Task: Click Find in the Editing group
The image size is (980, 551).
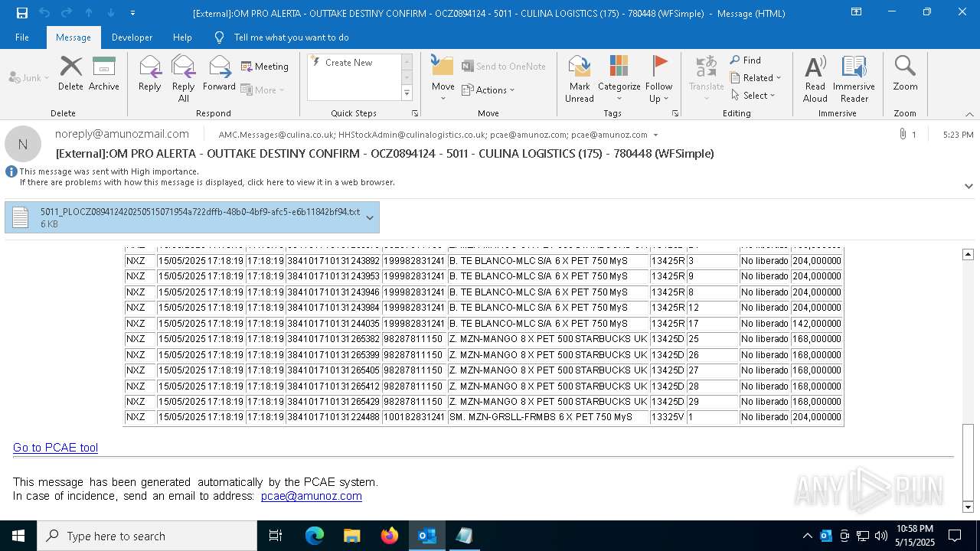Action: tap(745, 60)
